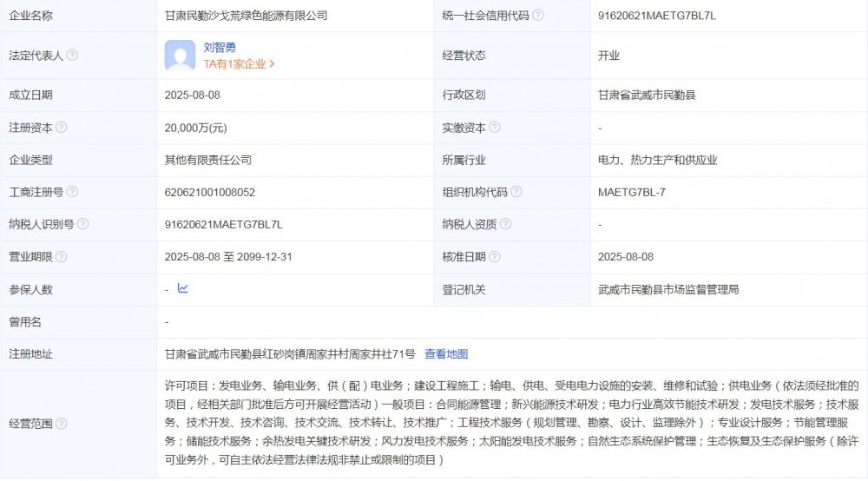Click the help icon next to 工商注册号

click(72, 192)
